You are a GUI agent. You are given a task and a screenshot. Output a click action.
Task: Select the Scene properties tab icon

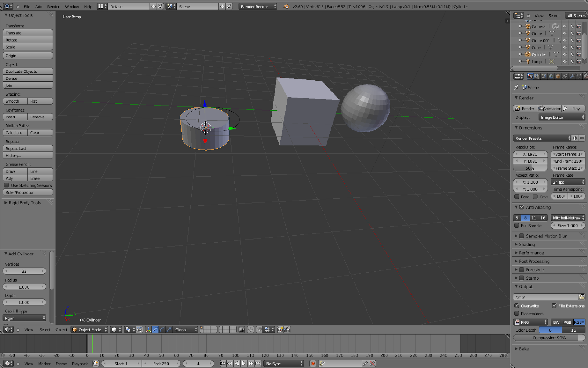coord(544,77)
